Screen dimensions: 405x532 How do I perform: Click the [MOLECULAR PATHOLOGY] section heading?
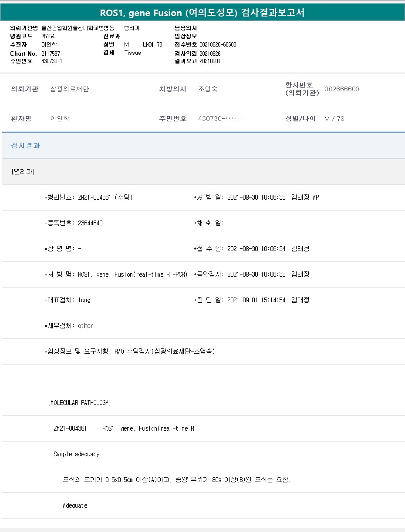(x=79, y=403)
